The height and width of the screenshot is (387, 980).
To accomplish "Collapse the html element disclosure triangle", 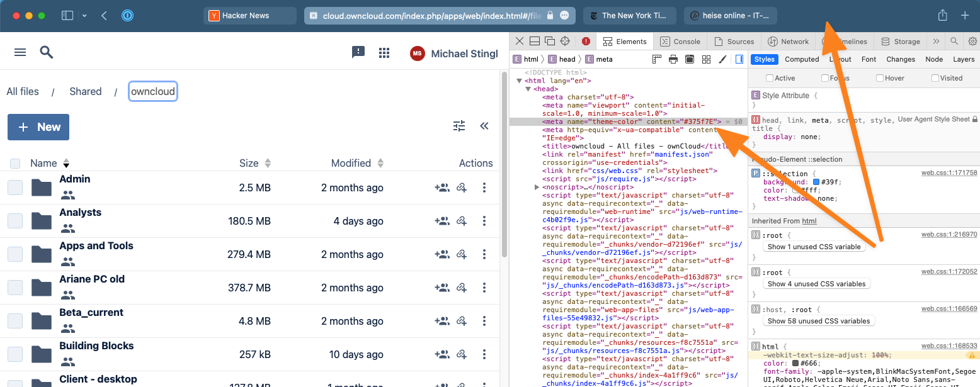I will coord(519,81).
